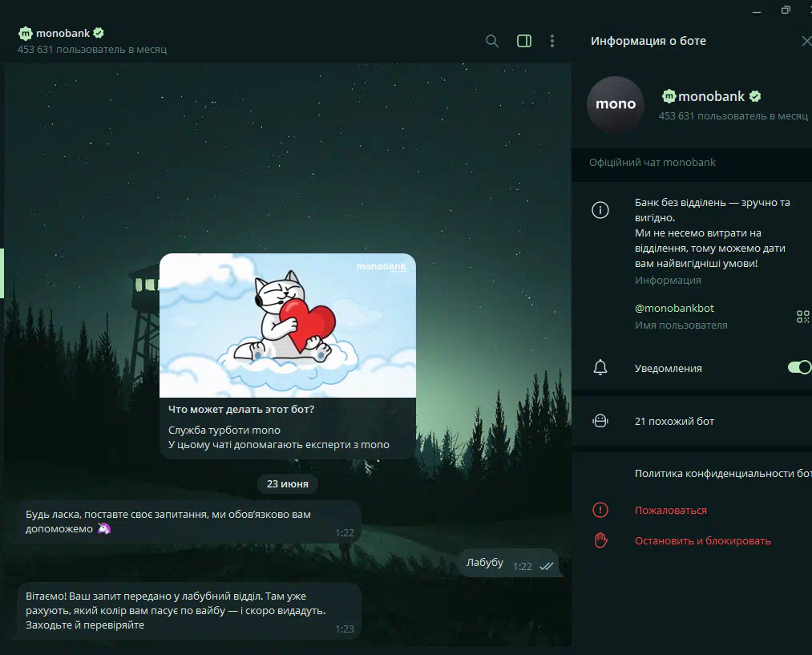Click the red report exclamation icon

(x=600, y=510)
